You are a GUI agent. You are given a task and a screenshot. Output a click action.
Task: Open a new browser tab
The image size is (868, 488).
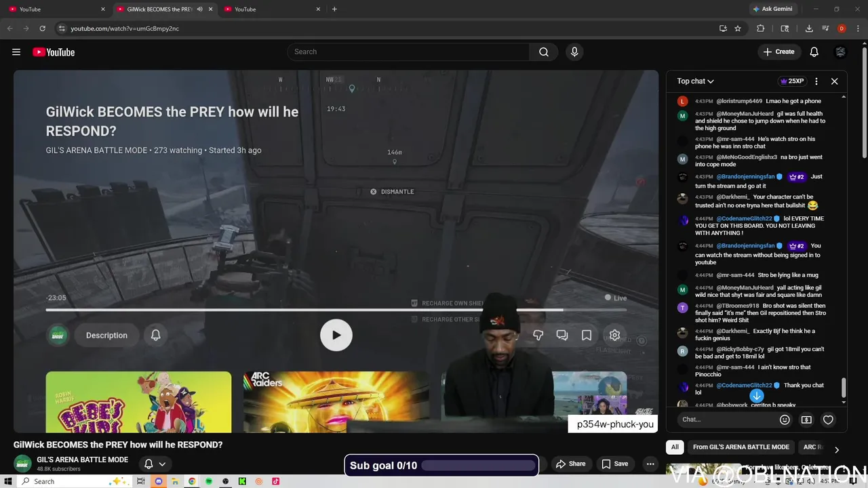point(334,9)
